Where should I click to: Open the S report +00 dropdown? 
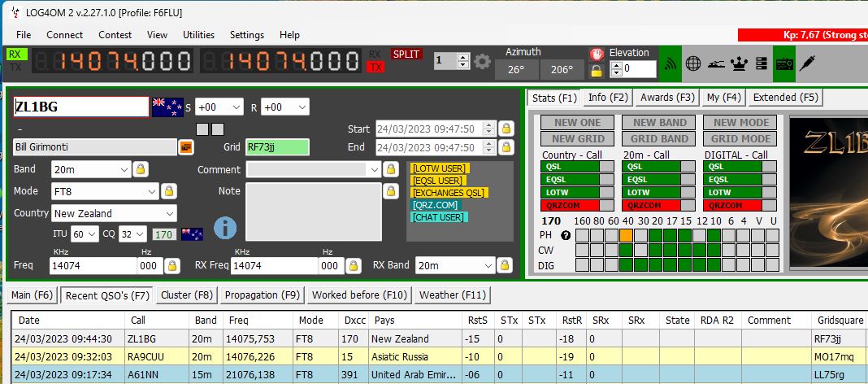tap(237, 107)
